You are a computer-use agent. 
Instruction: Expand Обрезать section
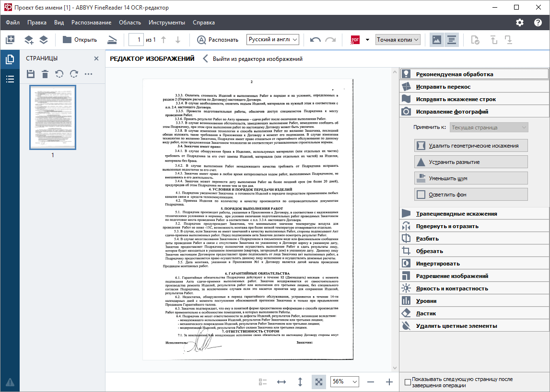point(474,251)
